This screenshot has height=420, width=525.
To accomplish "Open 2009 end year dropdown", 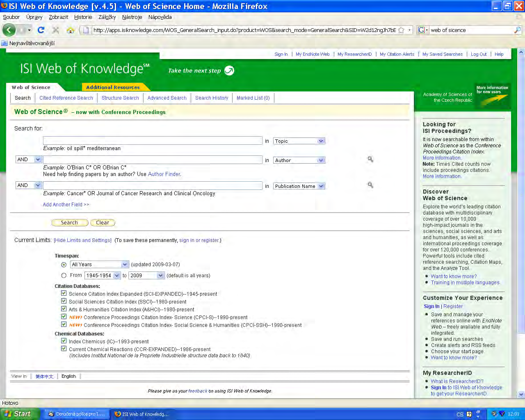I will (147, 276).
